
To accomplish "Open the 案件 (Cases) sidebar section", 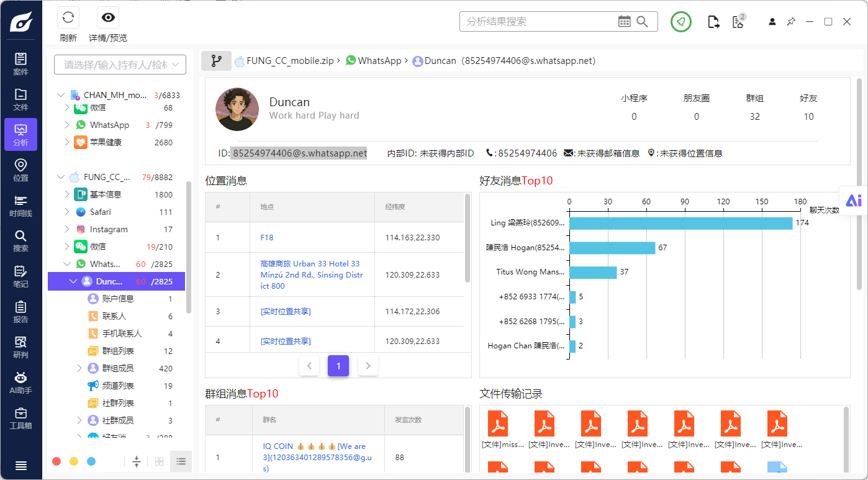I will (20, 64).
